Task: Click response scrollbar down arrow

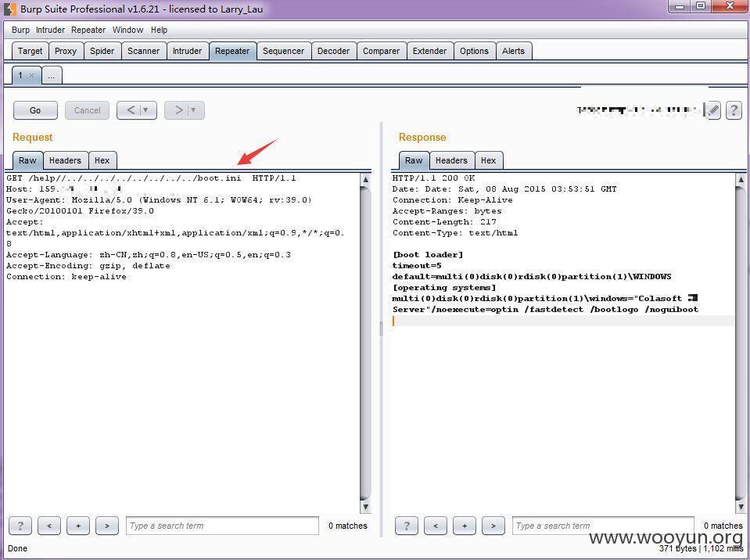Action: 741,507
